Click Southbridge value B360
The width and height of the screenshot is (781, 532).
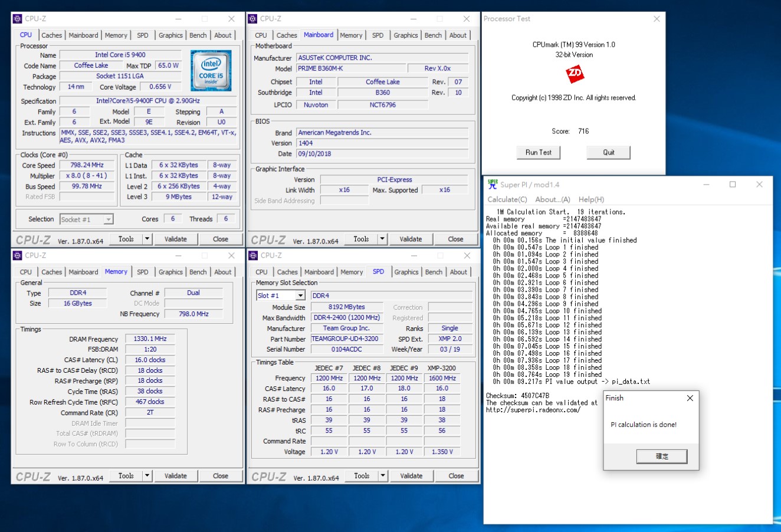point(382,93)
